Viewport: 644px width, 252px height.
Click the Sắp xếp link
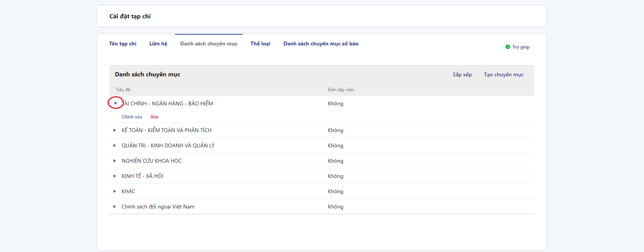[x=462, y=75]
